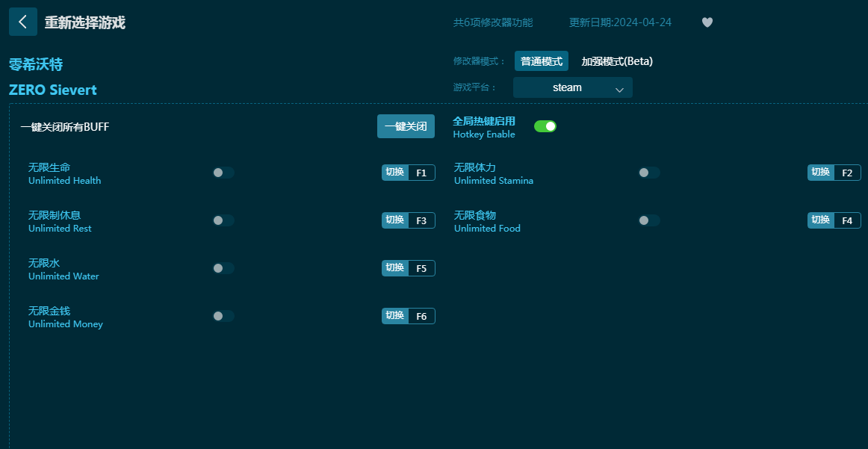The height and width of the screenshot is (449, 868).
Task: Click the F6 hotkey 切换 button
Action: pos(394,316)
